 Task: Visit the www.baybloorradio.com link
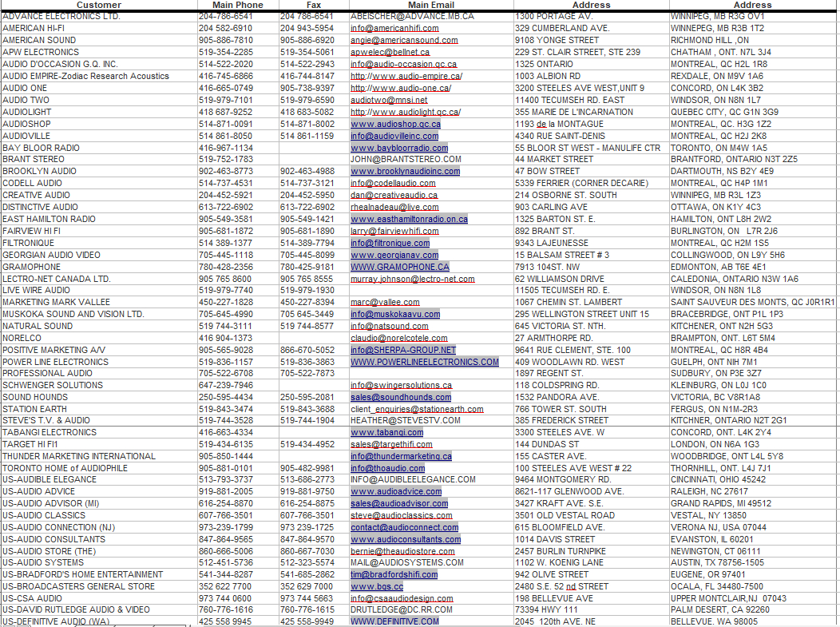click(x=400, y=148)
